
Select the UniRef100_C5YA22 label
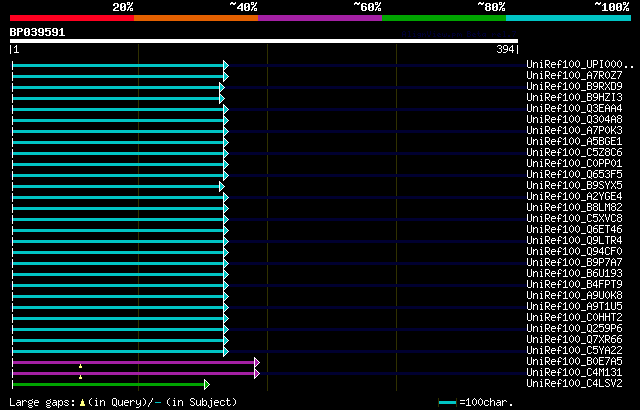pyautogui.click(x=574, y=351)
